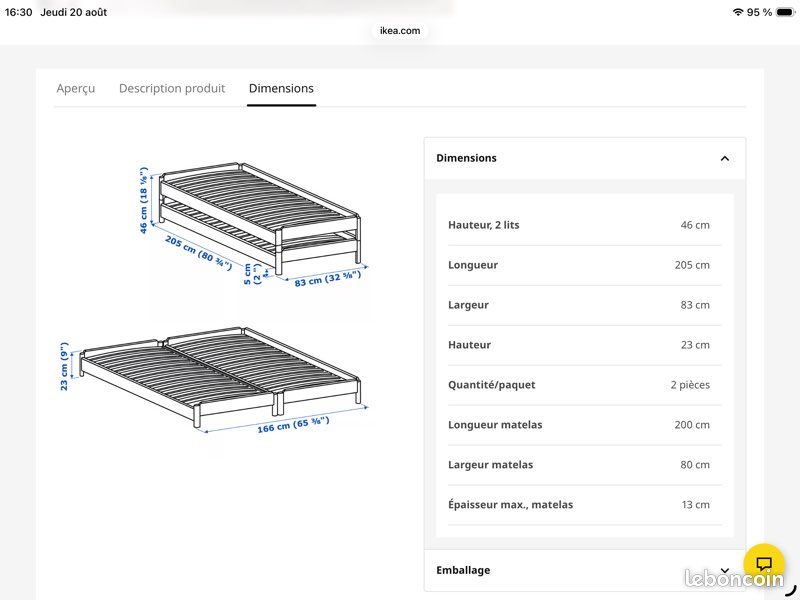
Task: Click the 'Épaisseur max., matelas' label
Action: point(510,505)
